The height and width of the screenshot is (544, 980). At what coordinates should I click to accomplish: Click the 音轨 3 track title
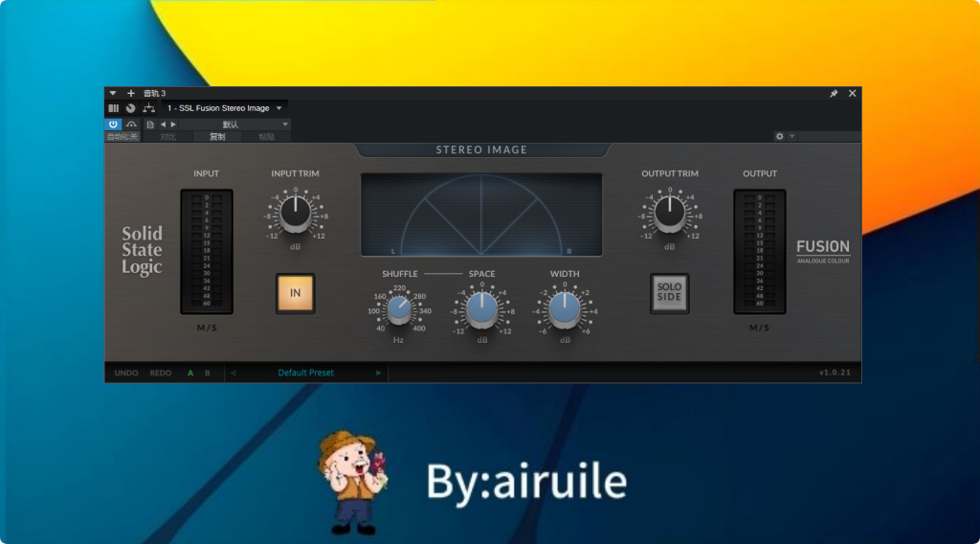[x=155, y=93]
